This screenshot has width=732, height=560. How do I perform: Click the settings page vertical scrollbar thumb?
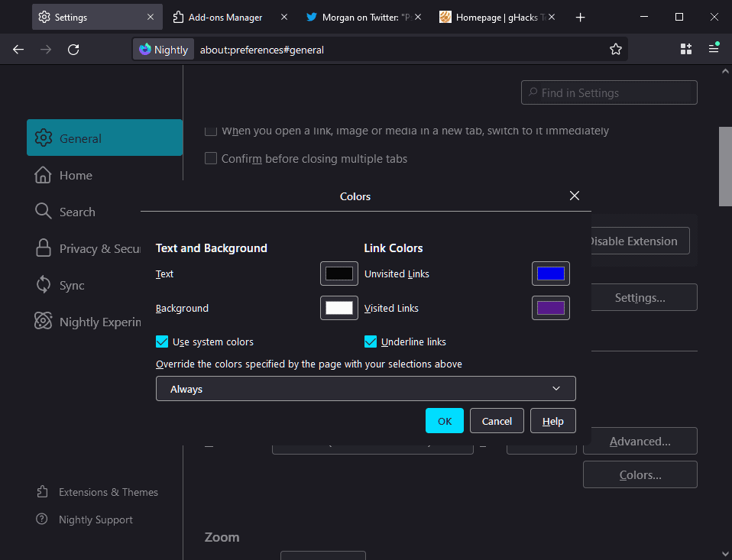click(725, 166)
